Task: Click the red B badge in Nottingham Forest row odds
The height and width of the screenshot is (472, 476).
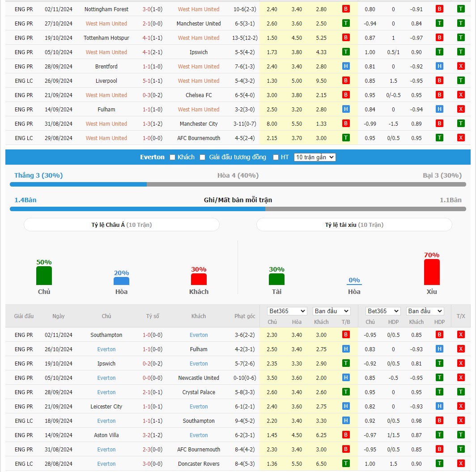Action: (346, 9)
